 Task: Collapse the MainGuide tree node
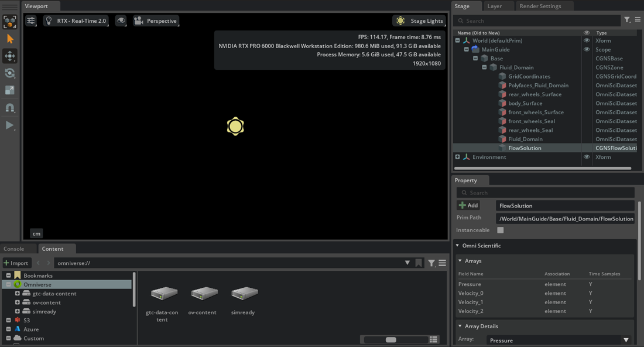(x=467, y=49)
